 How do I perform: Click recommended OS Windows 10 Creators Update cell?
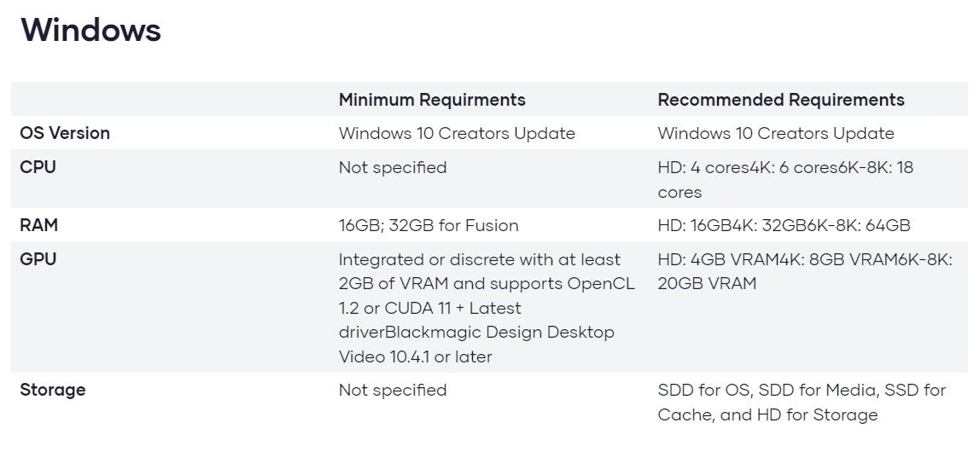(776, 133)
